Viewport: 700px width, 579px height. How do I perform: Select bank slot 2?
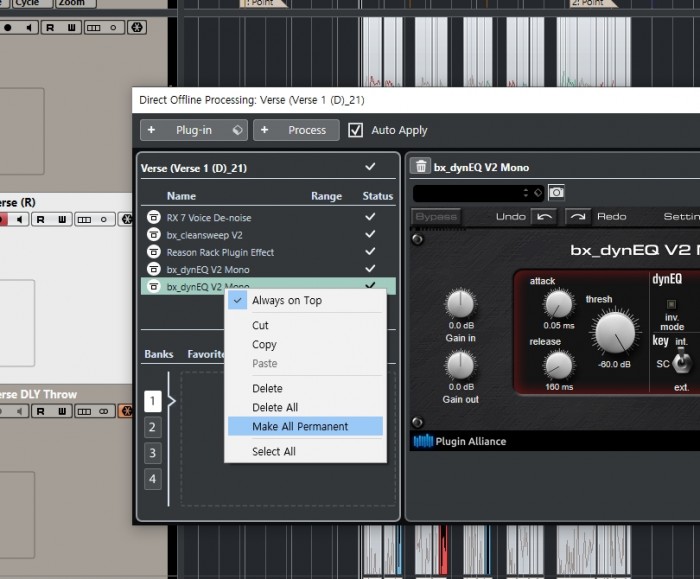tap(153, 427)
